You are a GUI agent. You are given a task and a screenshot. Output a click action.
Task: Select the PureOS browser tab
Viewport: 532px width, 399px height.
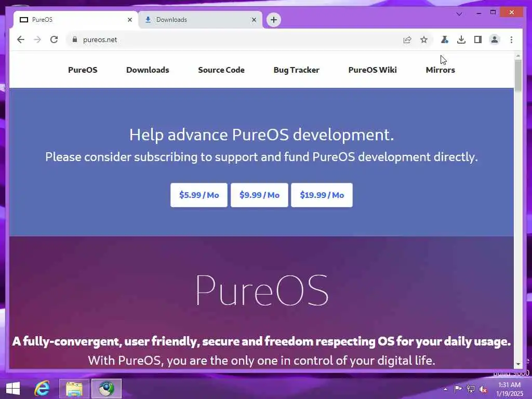point(76,20)
